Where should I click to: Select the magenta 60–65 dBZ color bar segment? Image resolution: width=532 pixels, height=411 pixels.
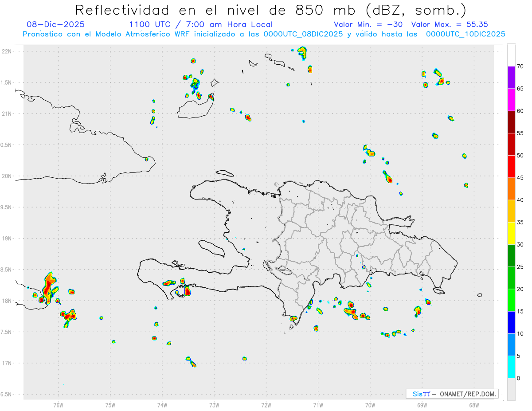pos(511,99)
